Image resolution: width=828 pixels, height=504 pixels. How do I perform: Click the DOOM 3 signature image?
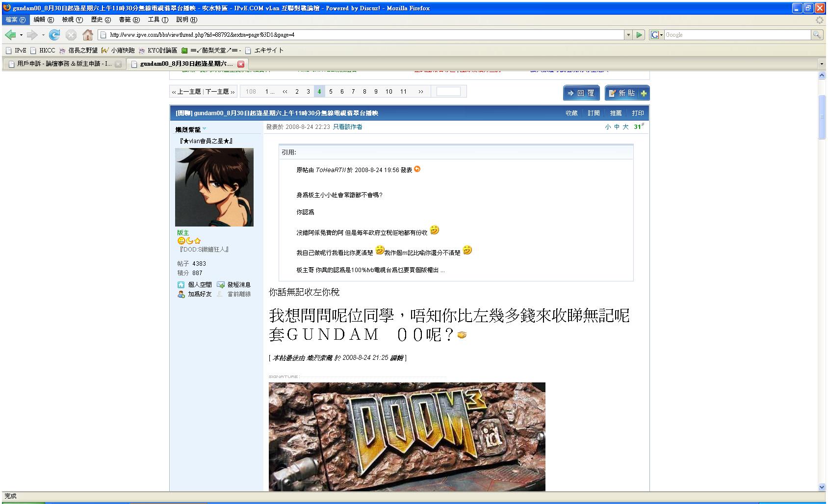(407, 437)
